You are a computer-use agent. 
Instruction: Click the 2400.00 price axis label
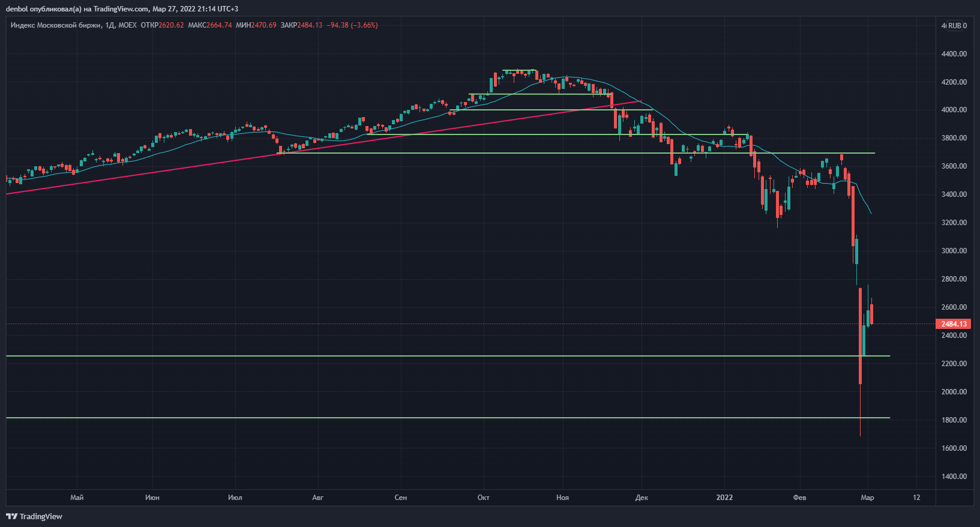tap(954, 336)
